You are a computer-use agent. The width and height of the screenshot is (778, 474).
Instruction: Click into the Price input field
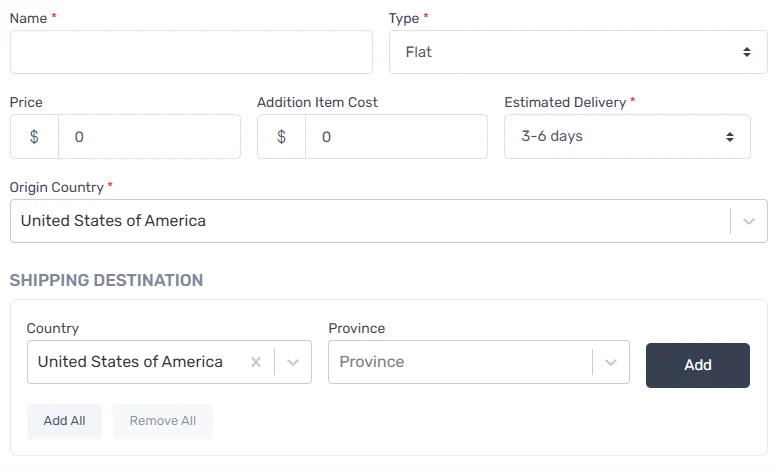pos(149,137)
